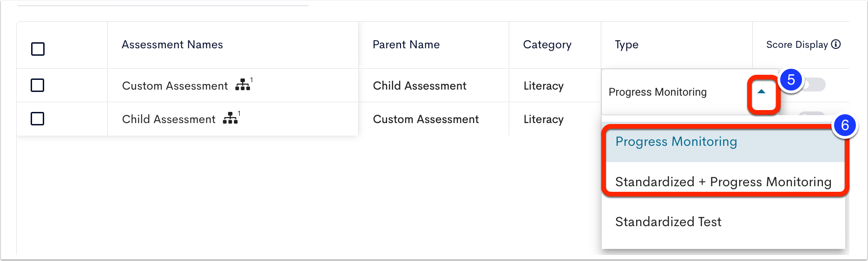
Task: Collapse the Type dropdown arrow
Action: (x=761, y=91)
